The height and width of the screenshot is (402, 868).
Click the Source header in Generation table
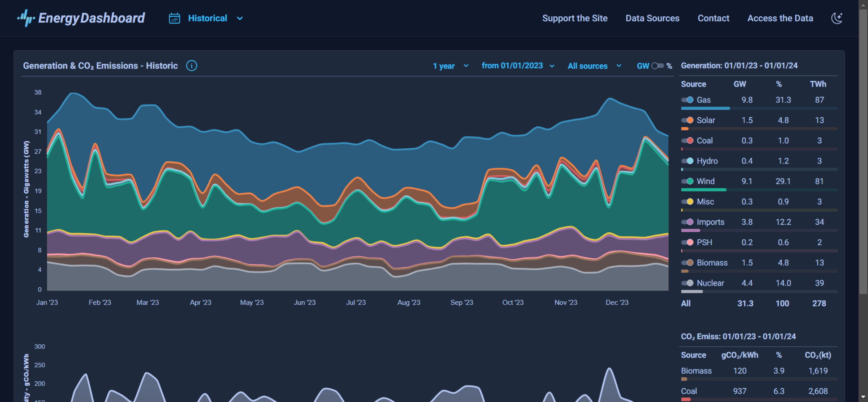coord(693,84)
